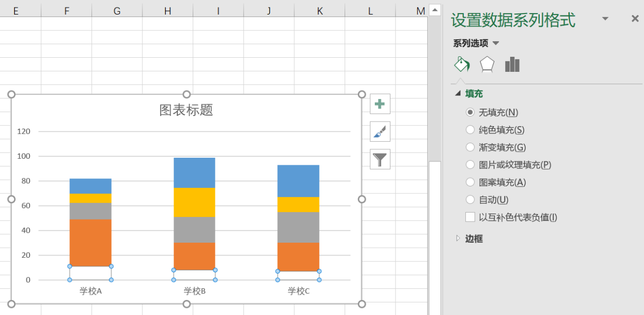The height and width of the screenshot is (315, 644).
Task: Click the orange segment of 学校A bar
Action: click(x=91, y=243)
